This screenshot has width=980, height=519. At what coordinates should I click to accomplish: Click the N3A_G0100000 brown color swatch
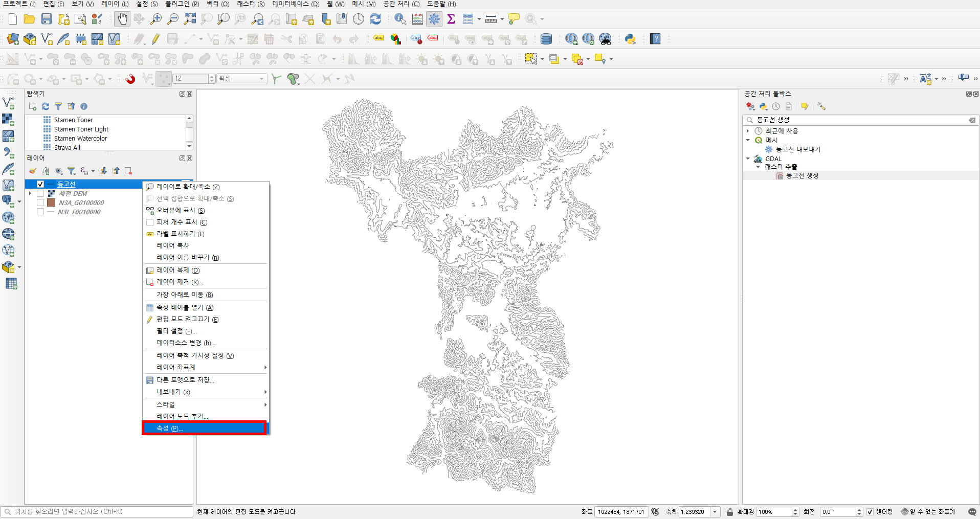tap(51, 202)
